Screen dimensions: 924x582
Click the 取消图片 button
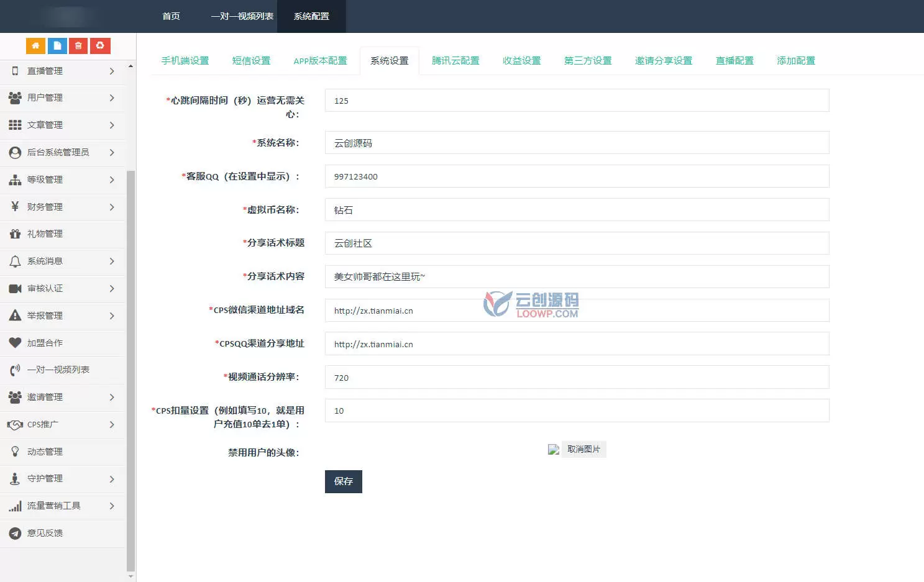583,449
